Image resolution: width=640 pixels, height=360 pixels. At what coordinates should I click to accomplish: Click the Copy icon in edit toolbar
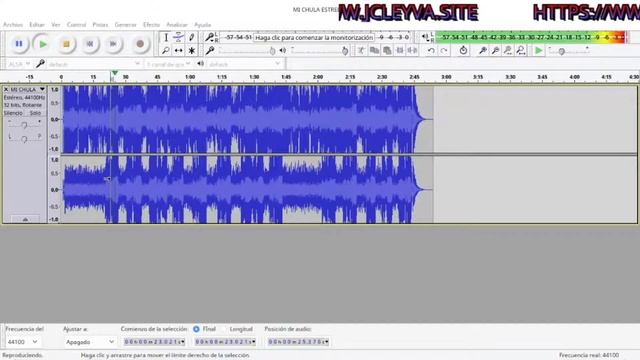pos(374,51)
